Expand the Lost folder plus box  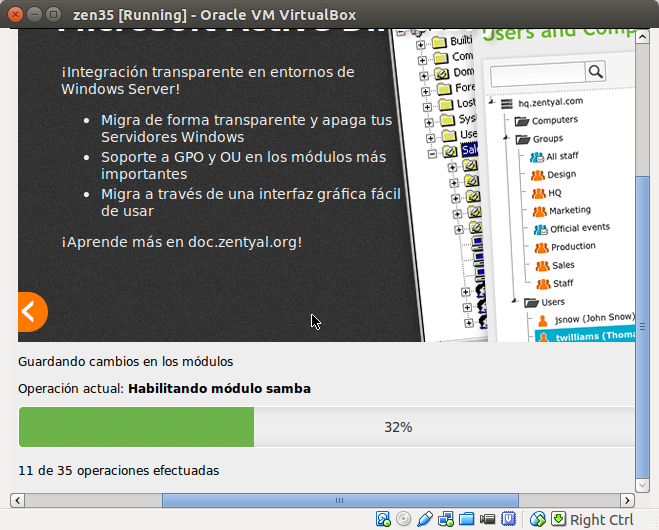pos(427,107)
